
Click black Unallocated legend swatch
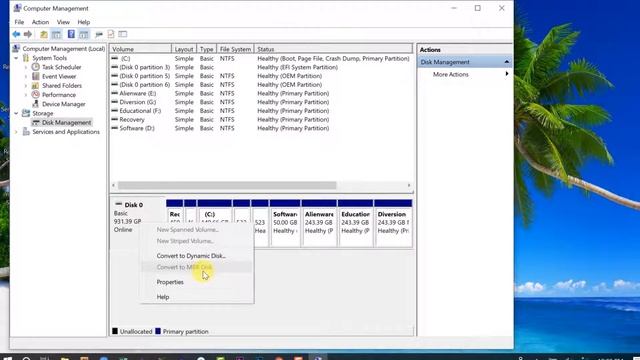(x=115, y=331)
